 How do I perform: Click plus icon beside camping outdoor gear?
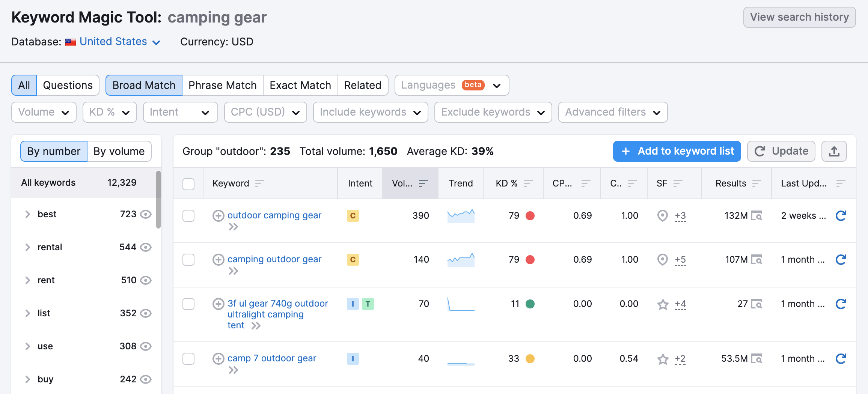click(218, 259)
